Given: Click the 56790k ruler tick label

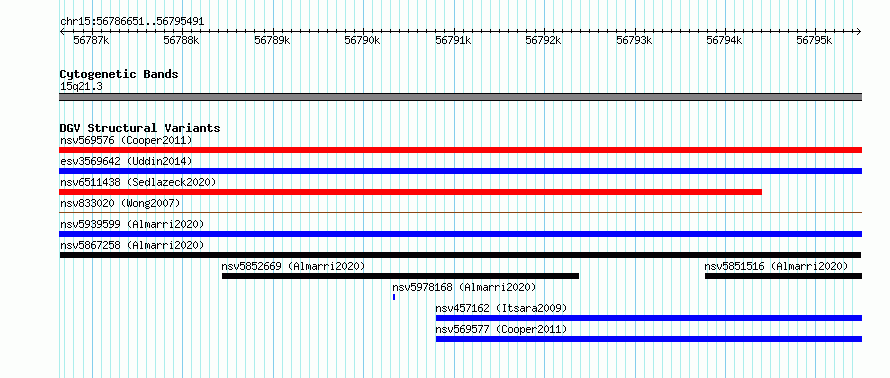Looking at the screenshot, I should 363,40.
